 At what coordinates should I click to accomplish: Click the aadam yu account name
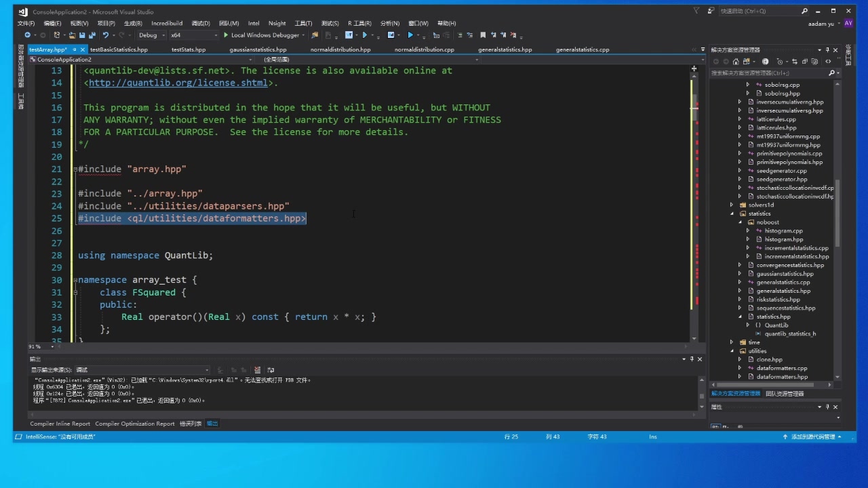coord(822,23)
